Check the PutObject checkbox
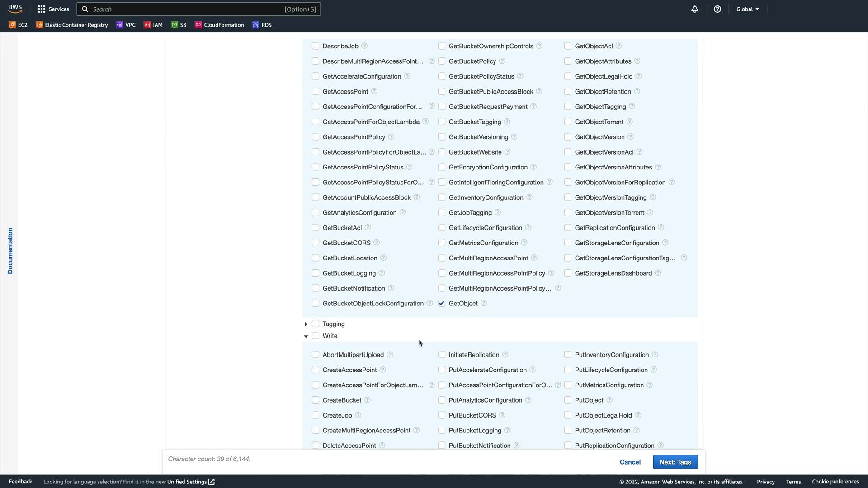Screen dimensions: 868x488 point(568,400)
